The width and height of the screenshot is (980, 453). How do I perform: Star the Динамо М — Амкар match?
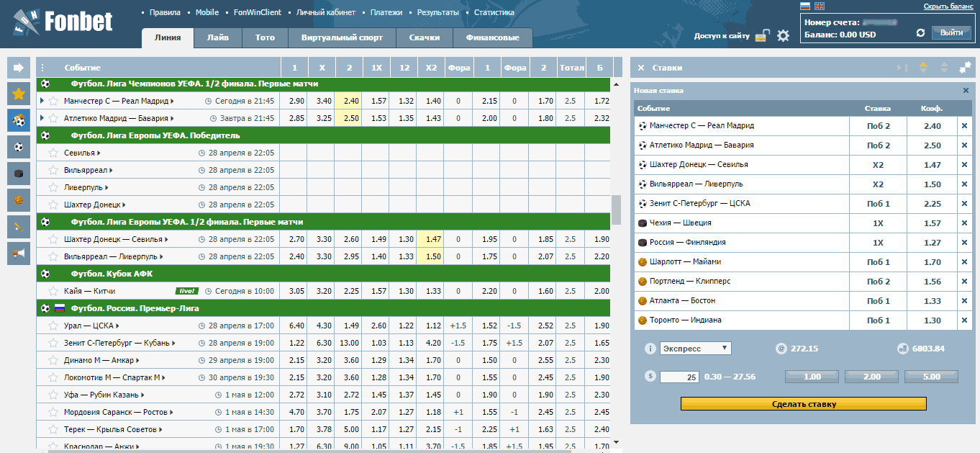(x=53, y=360)
